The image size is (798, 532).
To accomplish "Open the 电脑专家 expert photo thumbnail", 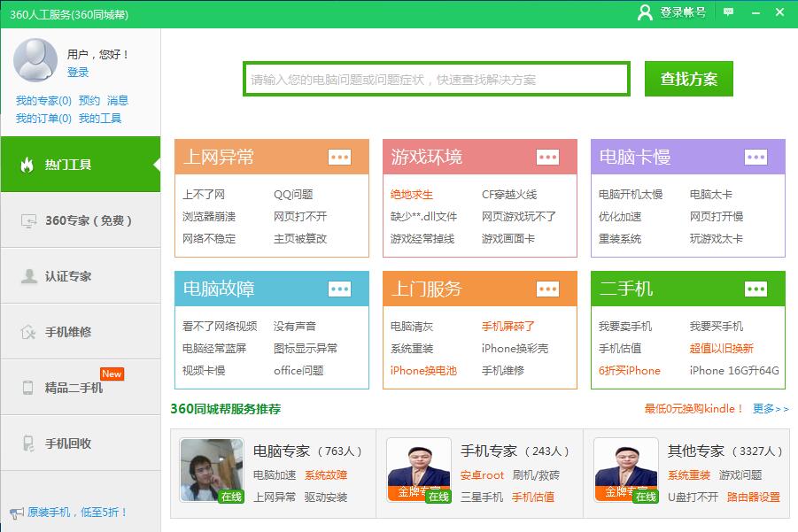I will coord(212,470).
